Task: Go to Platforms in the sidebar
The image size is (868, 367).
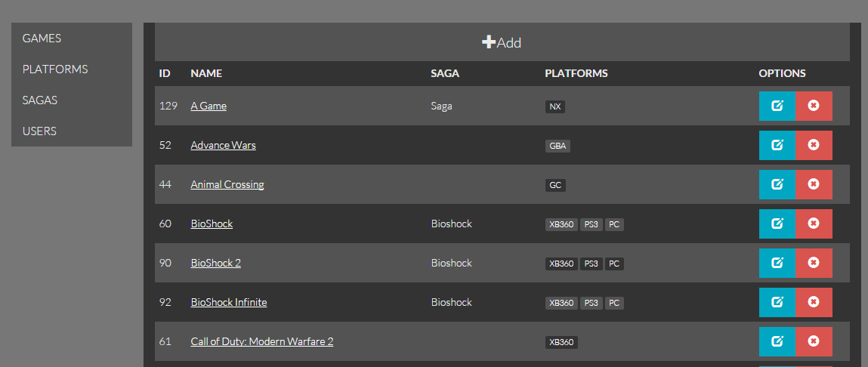Action: (55, 69)
